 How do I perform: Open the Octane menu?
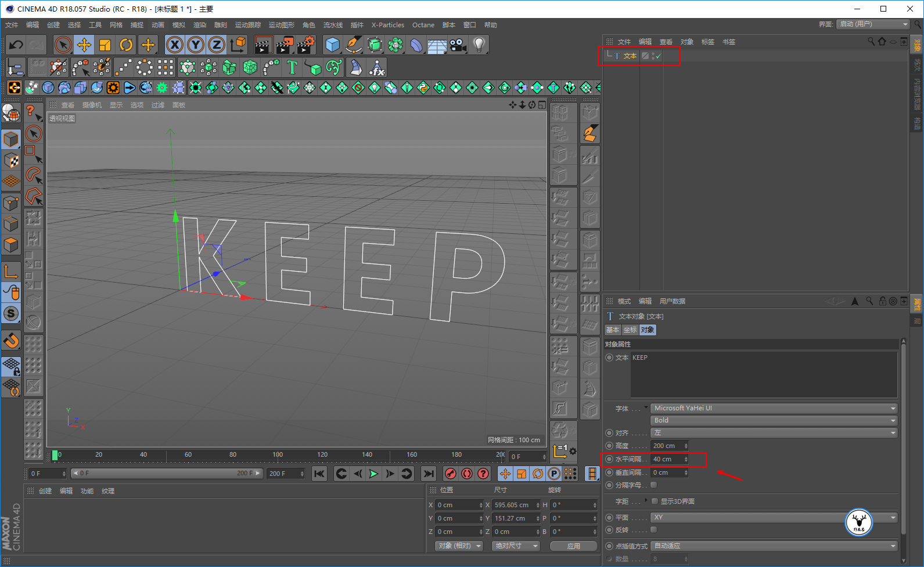[423, 25]
